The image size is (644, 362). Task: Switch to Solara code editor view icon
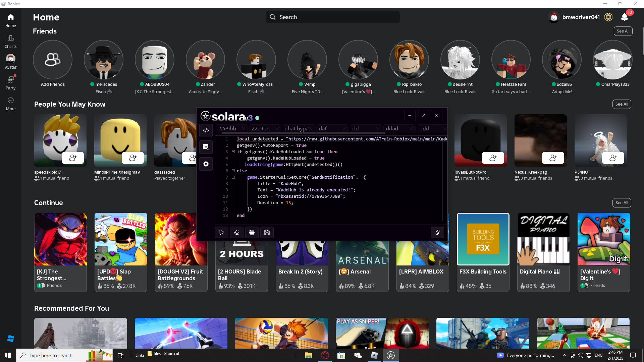coord(206,130)
